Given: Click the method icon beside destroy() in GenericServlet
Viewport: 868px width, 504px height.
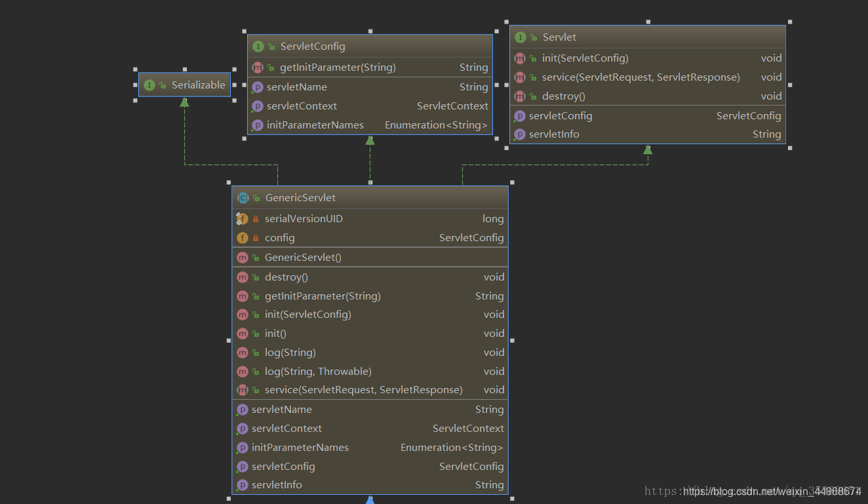Looking at the screenshot, I should [x=243, y=277].
